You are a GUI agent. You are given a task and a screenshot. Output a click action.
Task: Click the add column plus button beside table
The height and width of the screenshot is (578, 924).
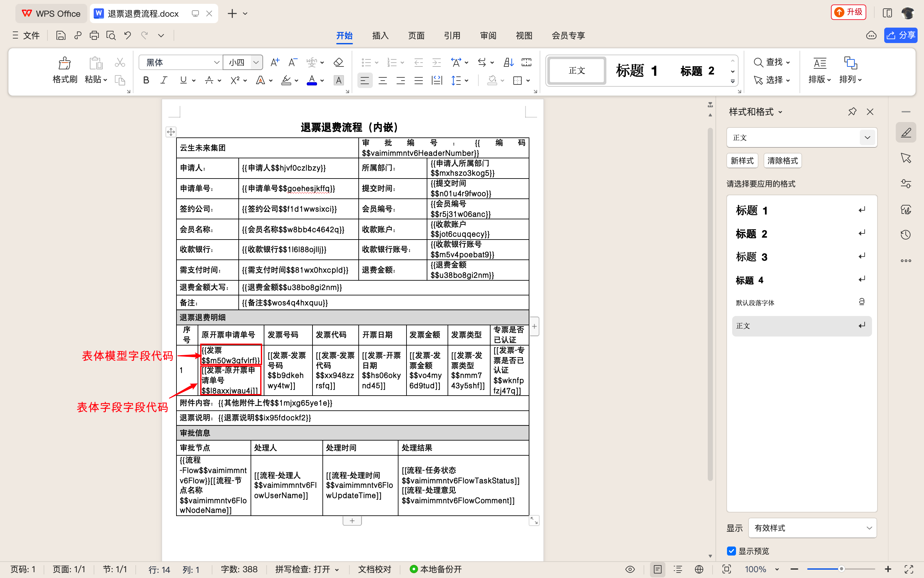click(x=534, y=327)
